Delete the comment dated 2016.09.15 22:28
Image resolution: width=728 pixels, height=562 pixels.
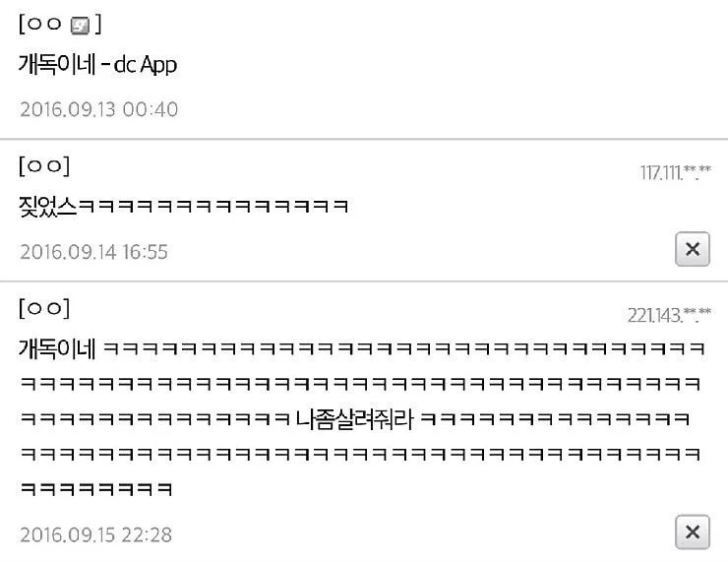coord(693,531)
